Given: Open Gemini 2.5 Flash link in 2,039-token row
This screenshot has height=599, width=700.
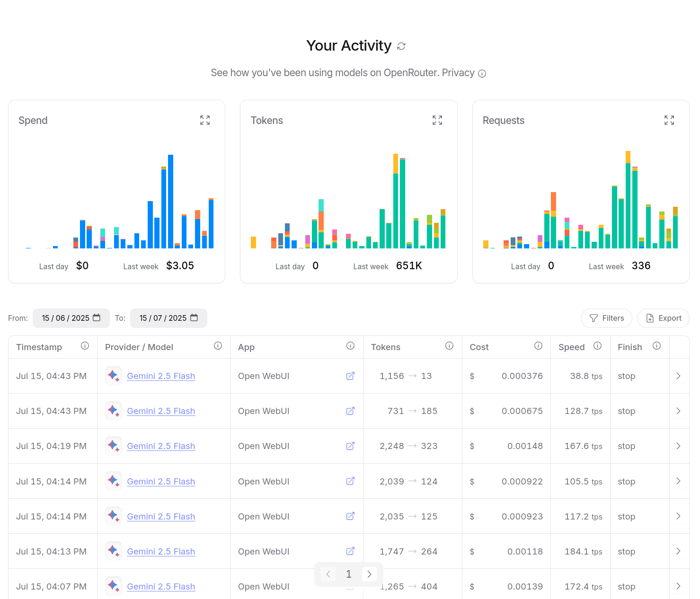Looking at the screenshot, I should pos(161,481).
